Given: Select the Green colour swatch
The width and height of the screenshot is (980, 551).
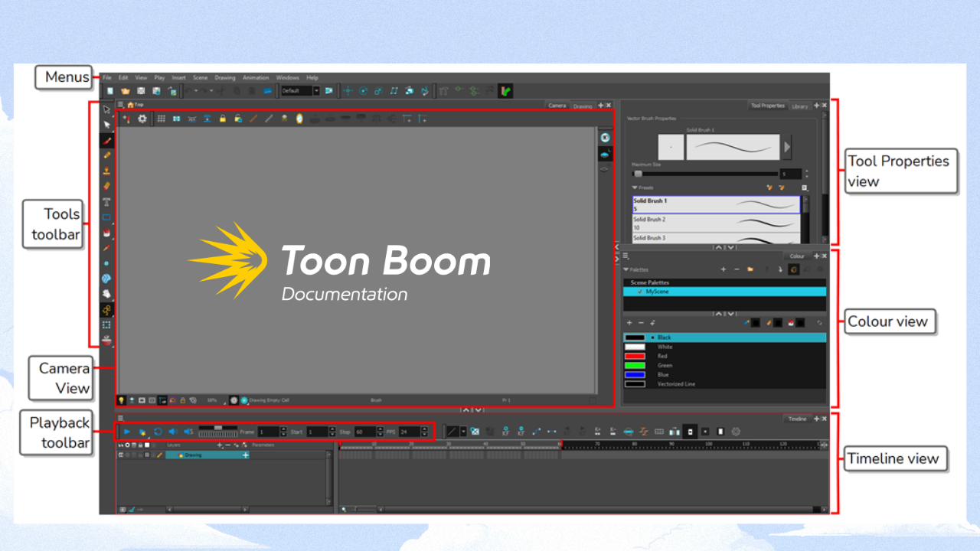Looking at the screenshot, I should pos(635,365).
